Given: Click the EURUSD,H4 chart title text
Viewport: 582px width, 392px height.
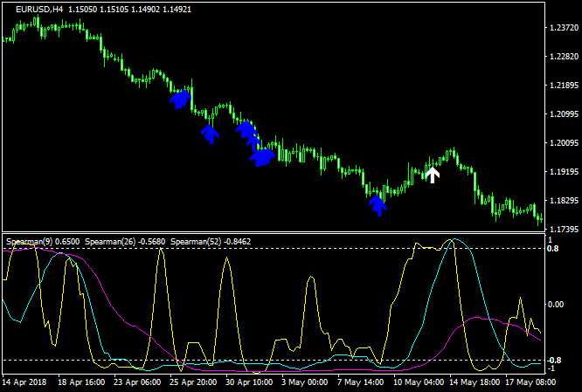Looking at the screenshot, I should 39,10.
